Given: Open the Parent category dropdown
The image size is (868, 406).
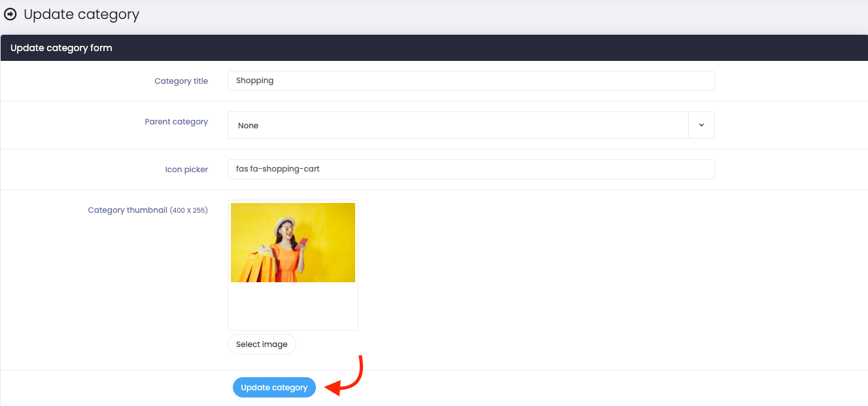Looking at the screenshot, I should (x=471, y=125).
